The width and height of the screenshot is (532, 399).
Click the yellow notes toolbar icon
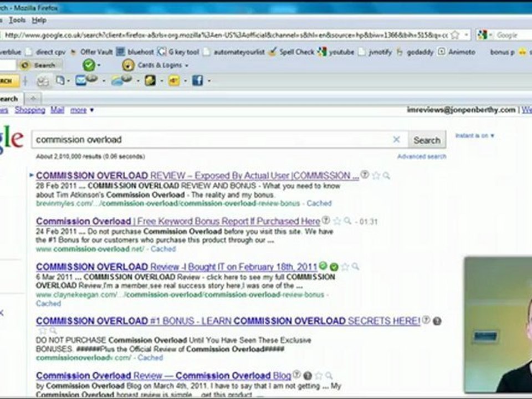pos(150,80)
